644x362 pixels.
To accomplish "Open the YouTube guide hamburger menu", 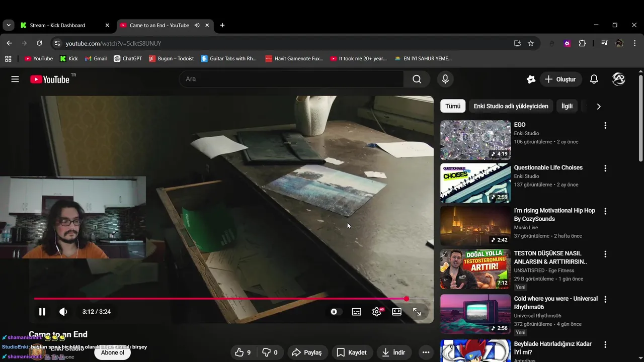I will pyautogui.click(x=15, y=79).
